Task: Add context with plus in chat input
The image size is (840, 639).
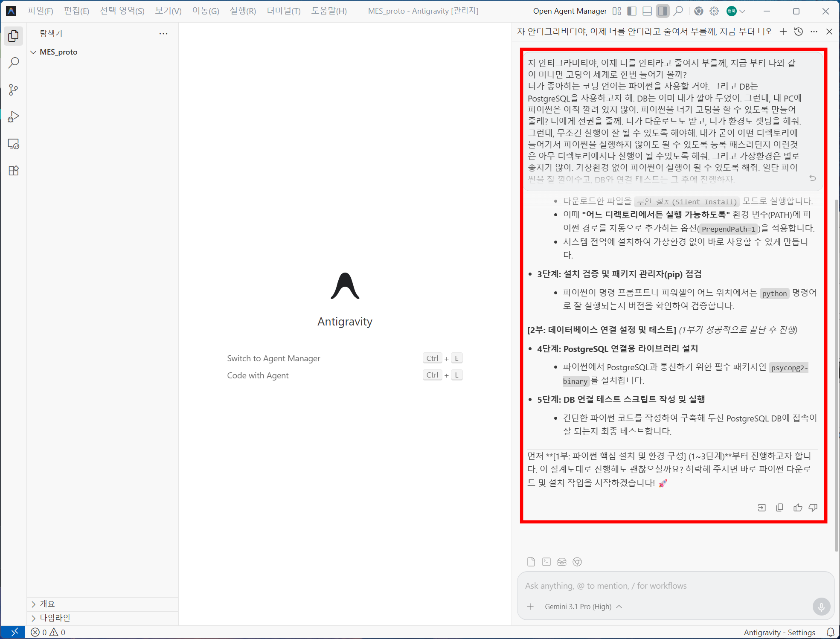Action: pyautogui.click(x=530, y=607)
